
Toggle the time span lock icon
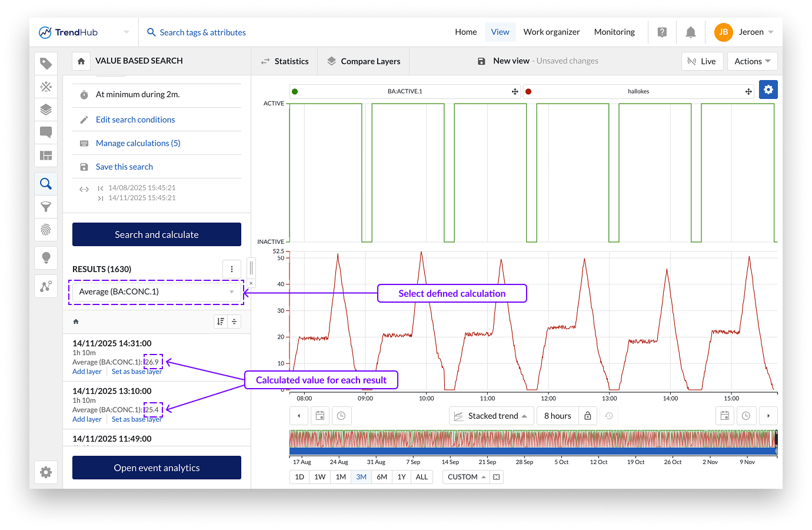point(587,416)
